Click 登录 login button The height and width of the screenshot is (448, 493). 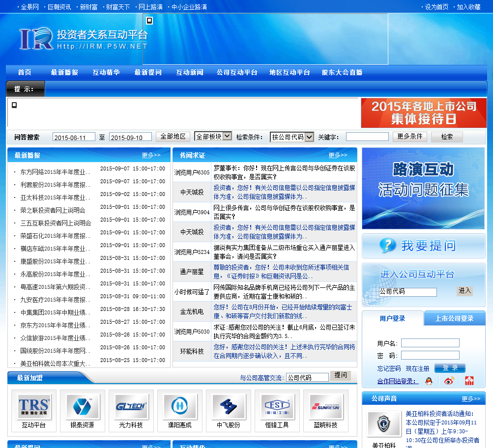450,368
